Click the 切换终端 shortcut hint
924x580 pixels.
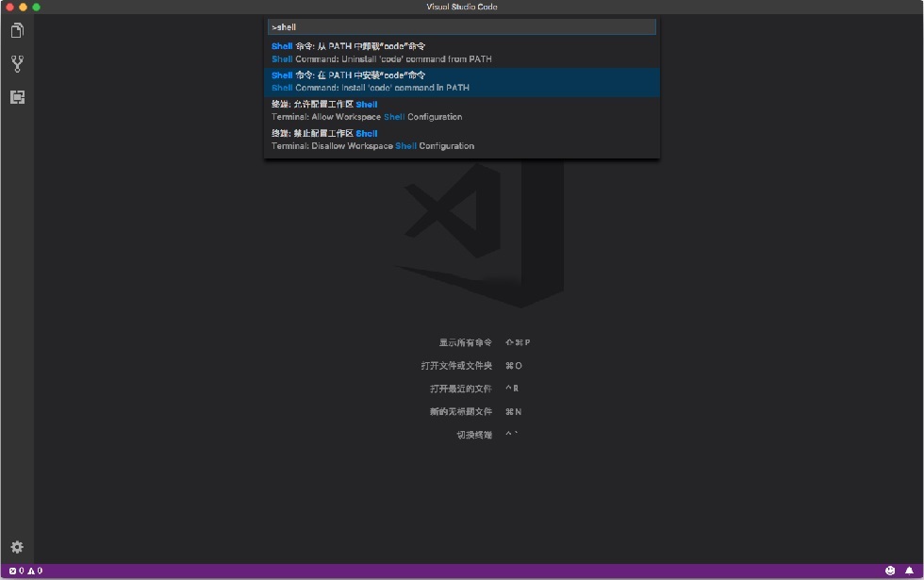pyautogui.click(x=473, y=435)
